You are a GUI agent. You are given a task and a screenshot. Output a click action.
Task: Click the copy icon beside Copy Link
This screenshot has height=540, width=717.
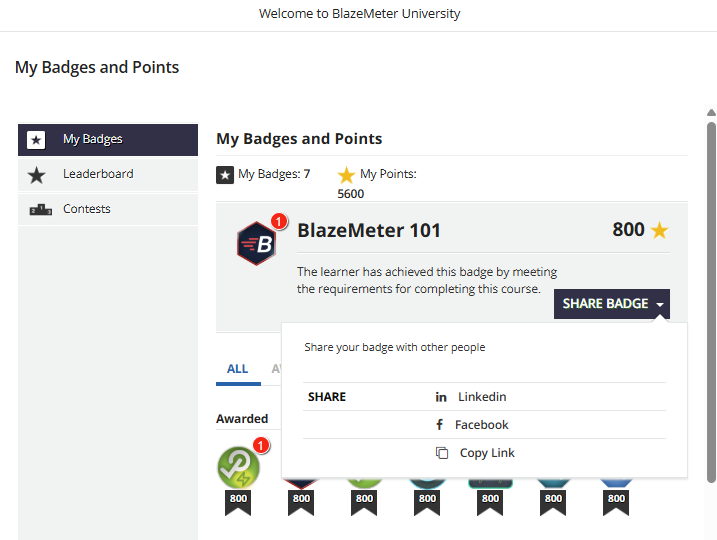pos(442,453)
